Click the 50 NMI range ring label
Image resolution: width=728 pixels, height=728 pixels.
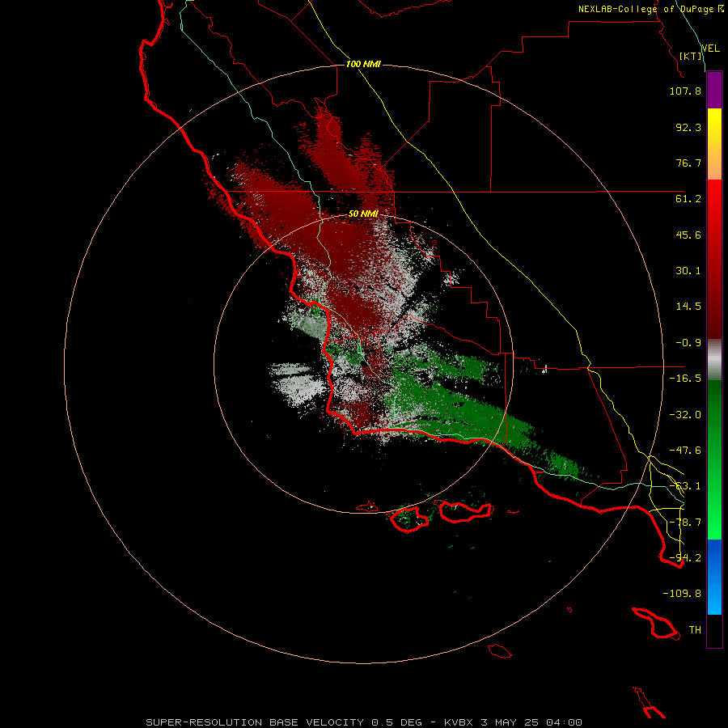363,214
